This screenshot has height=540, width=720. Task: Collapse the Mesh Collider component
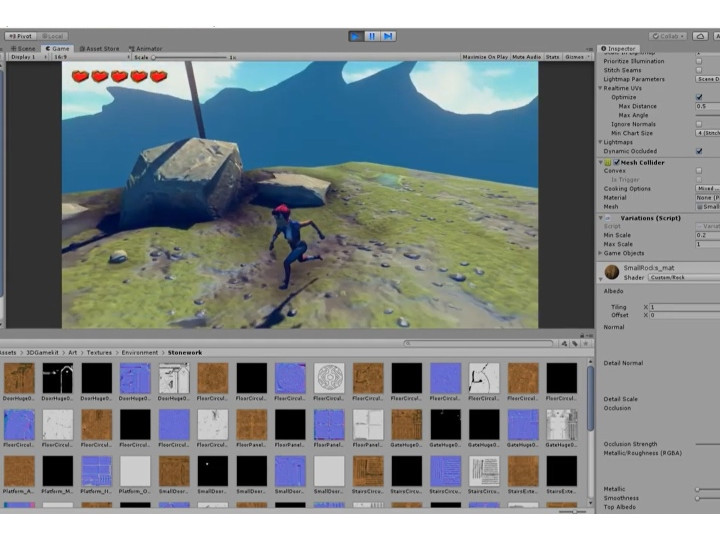click(x=600, y=163)
